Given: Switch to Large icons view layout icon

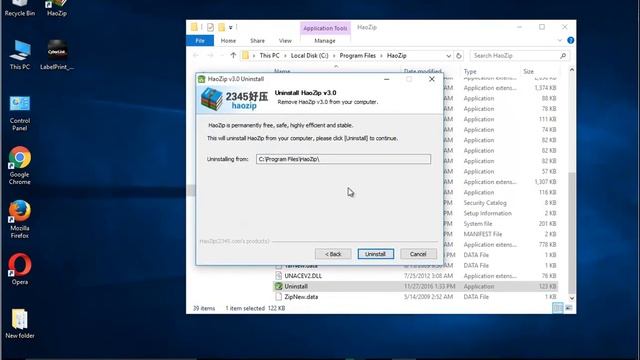Looking at the screenshot, I should point(568,308).
